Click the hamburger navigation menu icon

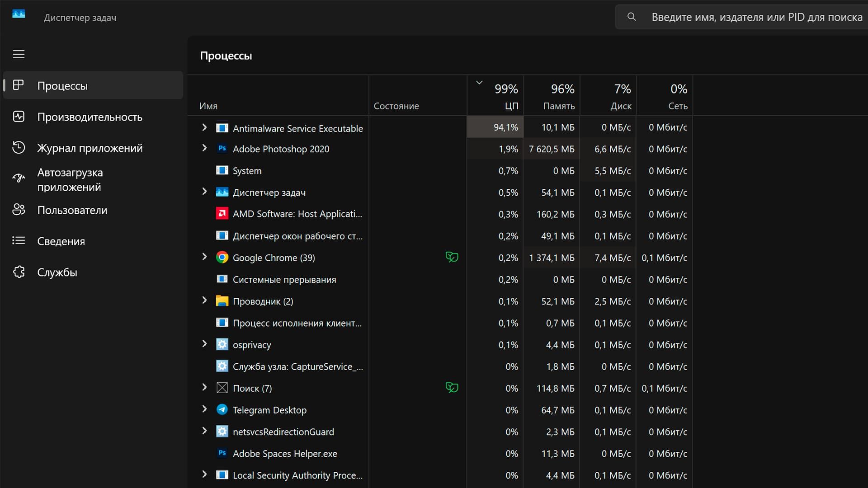[19, 54]
